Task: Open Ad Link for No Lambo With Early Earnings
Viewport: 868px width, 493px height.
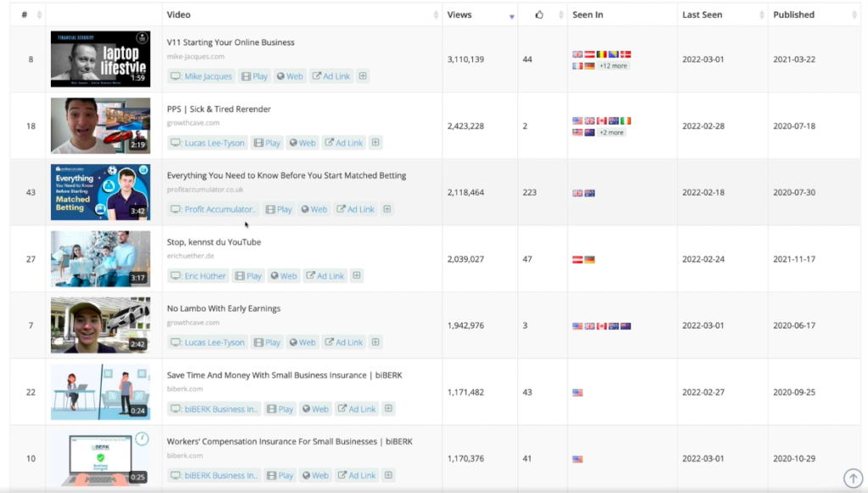Action: click(x=344, y=342)
